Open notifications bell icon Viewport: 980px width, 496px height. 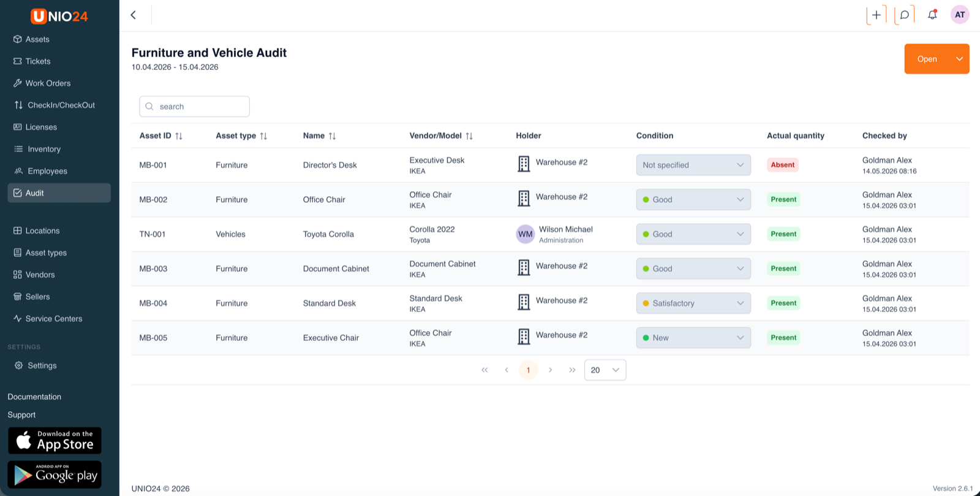[932, 15]
